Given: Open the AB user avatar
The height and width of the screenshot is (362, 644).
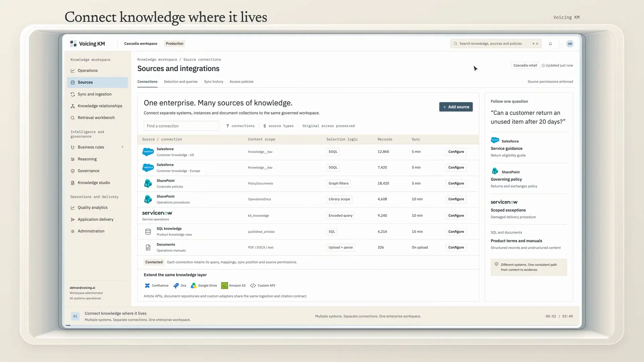Looking at the screenshot, I should point(570,44).
